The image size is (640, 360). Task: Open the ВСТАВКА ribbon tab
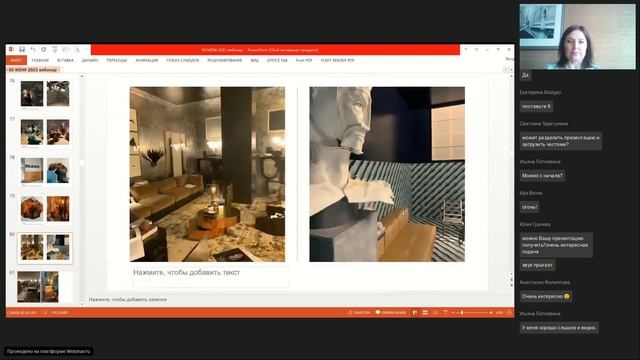(65, 60)
